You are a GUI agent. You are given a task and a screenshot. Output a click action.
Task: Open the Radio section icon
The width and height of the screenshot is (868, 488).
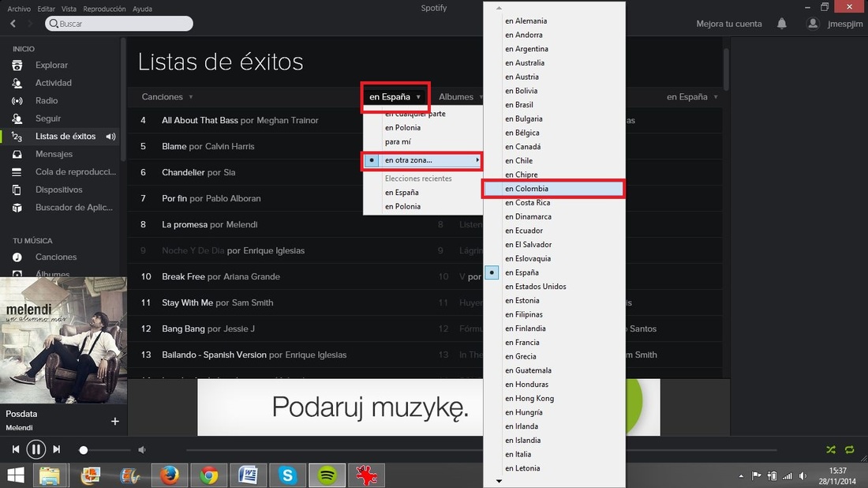click(17, 101)
